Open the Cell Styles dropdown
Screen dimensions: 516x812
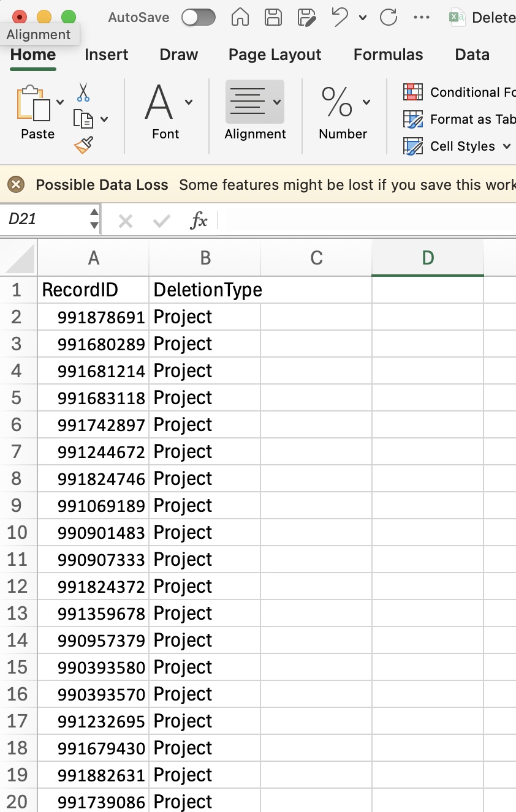457,146
